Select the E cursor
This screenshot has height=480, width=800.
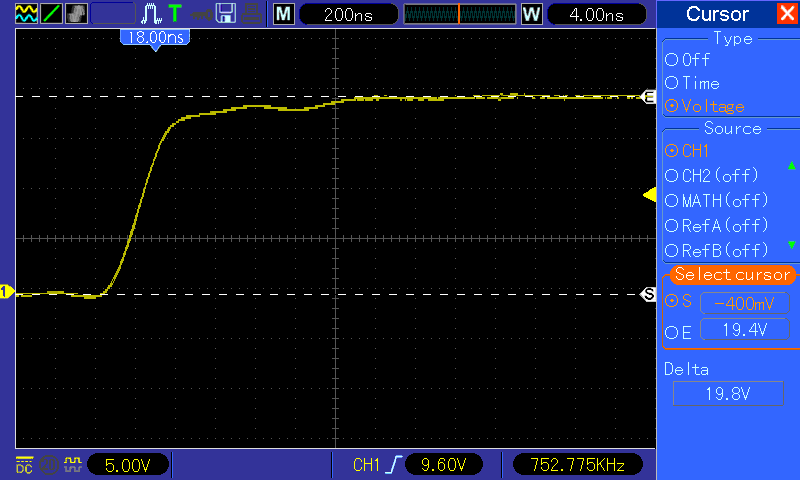tap(679, 333)
